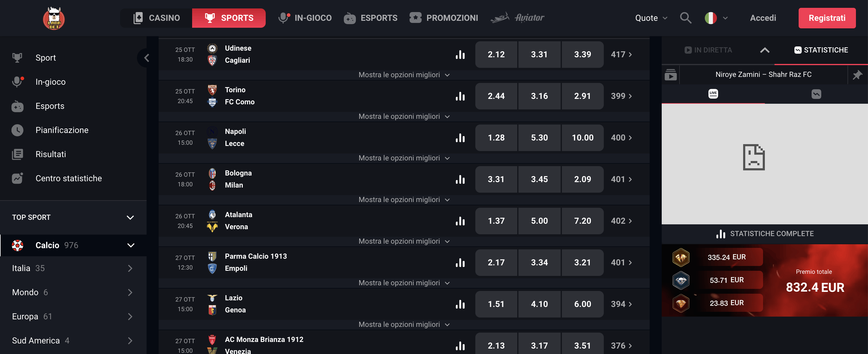The image size is (868, 354).
Task: Collapse the IN DIRETTA panel
Action: [x=765, y=50]
